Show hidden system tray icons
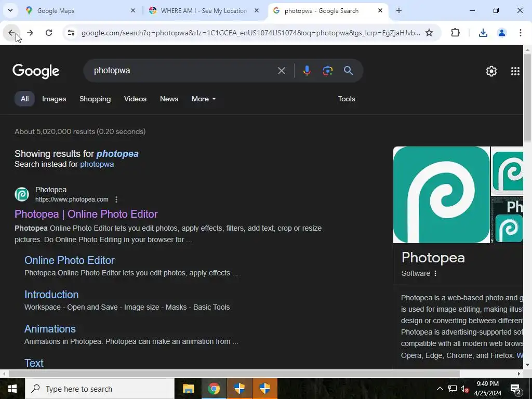Viewport: 532px width, 399px height. (440, 389)
